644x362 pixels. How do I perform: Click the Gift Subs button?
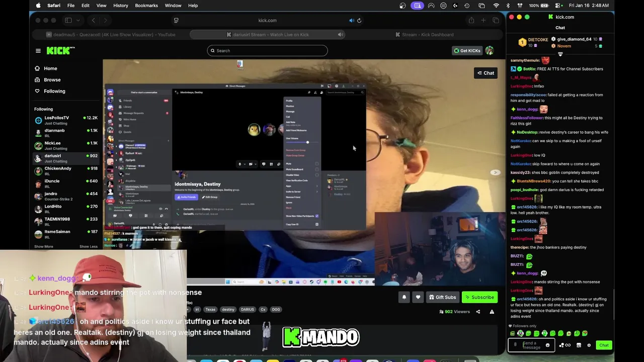(442, 297)
